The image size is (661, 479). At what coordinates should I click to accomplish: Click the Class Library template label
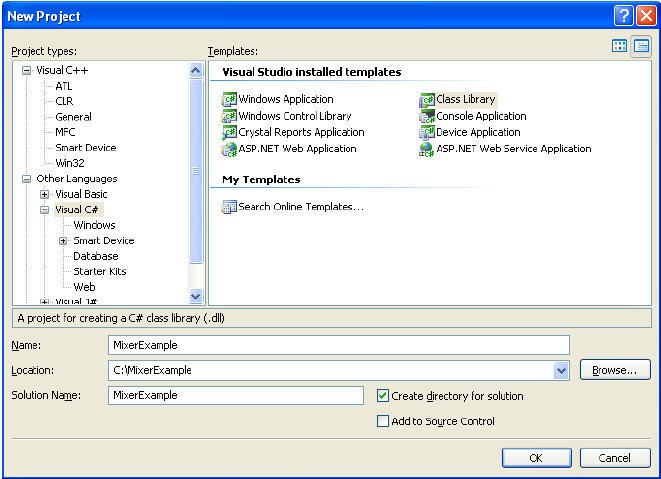pos(466,100)
